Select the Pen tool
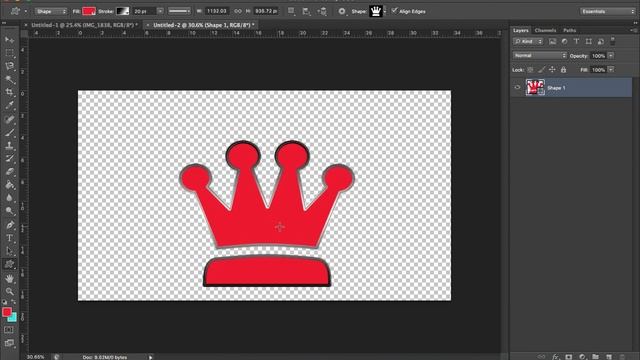Viewport: 640px width, 360px height. 9,224
